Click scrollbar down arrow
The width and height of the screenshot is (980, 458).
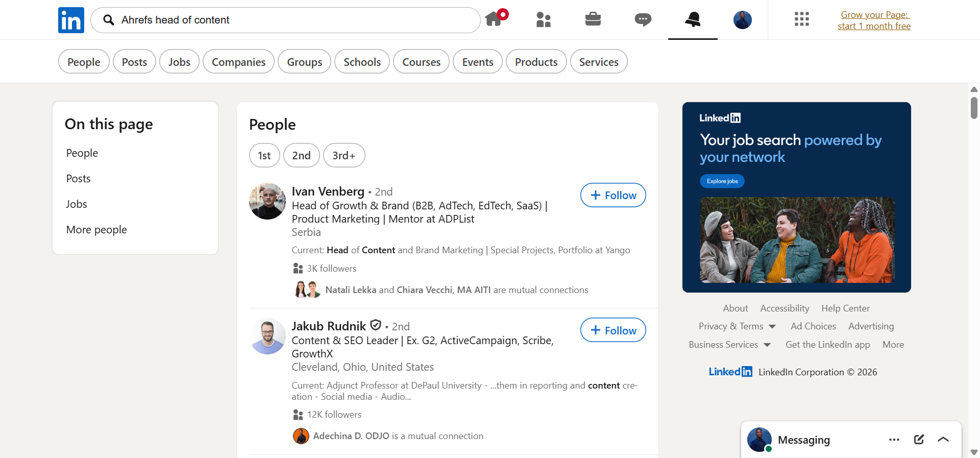(x=974, y=452)
